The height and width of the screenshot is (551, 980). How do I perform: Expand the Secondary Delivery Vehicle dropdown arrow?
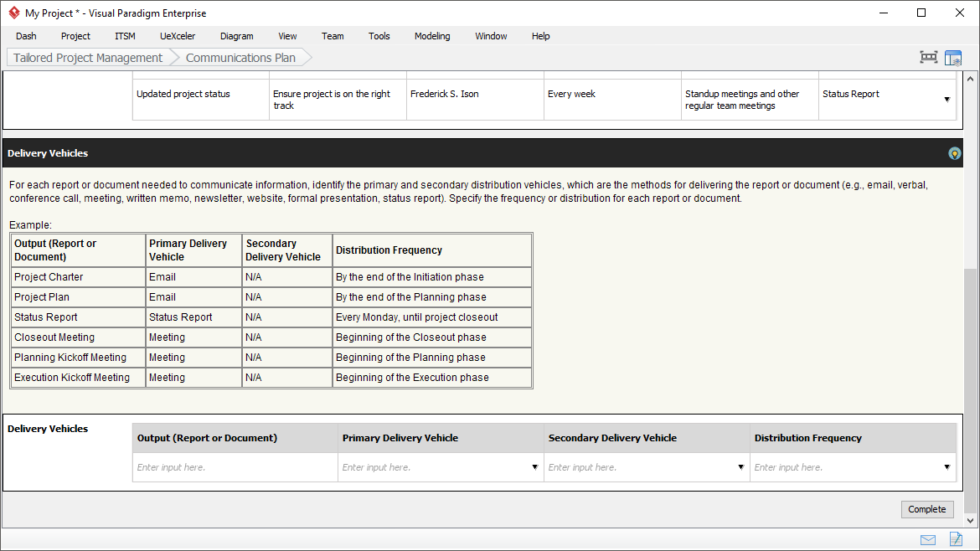(x=740, y=467)
